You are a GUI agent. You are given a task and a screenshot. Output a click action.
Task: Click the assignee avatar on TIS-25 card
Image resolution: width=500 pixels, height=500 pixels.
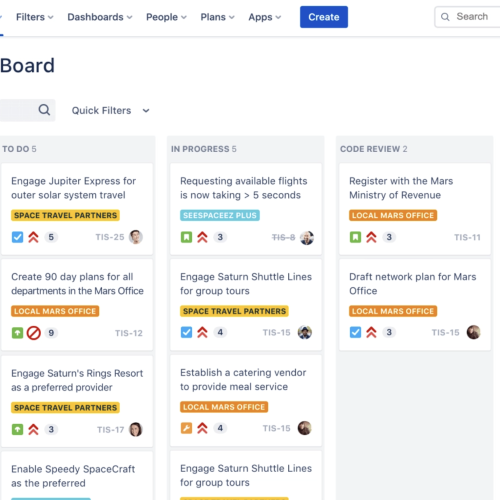click(x=136, y=237)
